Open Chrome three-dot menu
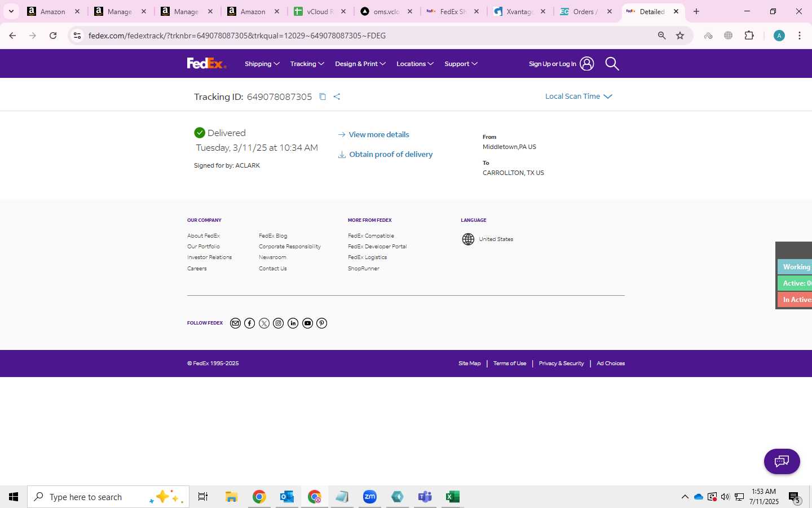Viewport: 812px width, 508px height. tap(800, 36)
